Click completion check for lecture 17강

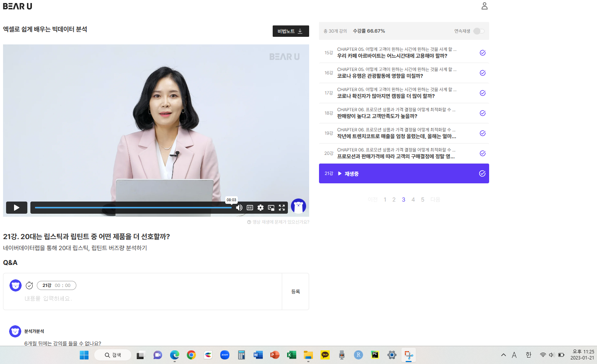[482, 93]
